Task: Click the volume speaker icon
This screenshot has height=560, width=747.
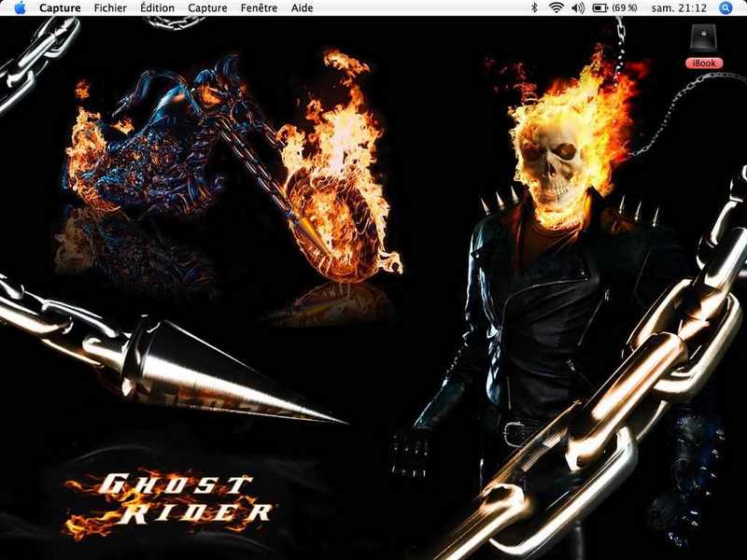Action: (577, 7)
